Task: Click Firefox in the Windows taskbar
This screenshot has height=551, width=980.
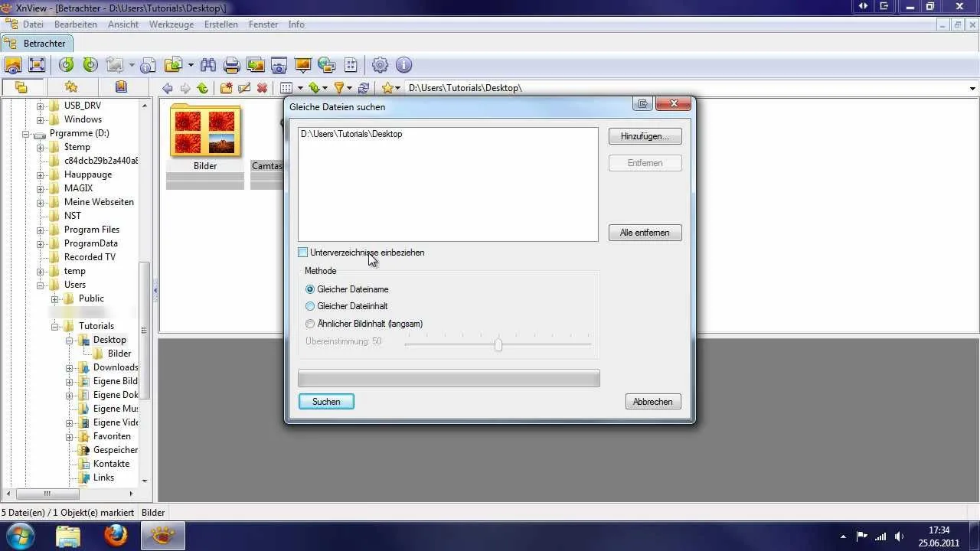Action: tap(116, 536)
